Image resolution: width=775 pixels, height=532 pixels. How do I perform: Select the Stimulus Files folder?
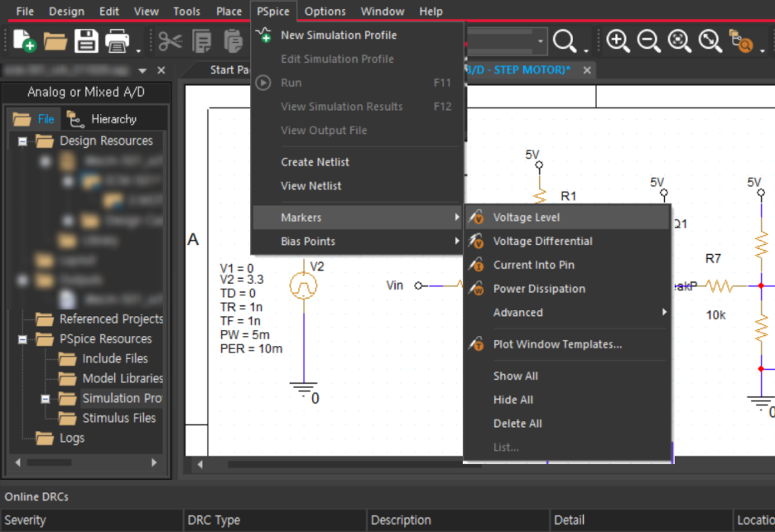[108, 418]
